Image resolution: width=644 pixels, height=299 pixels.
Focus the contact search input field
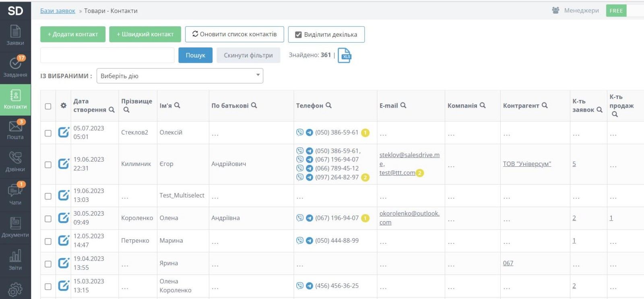click(107, 55)
